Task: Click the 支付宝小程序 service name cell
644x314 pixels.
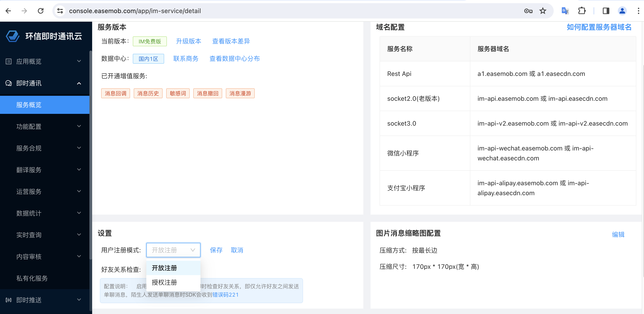Action: click(x=425, y=188)
